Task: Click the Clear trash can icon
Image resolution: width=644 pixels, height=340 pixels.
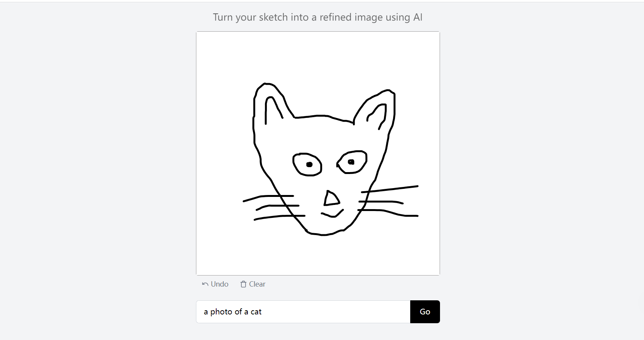Action: (243, 284)
